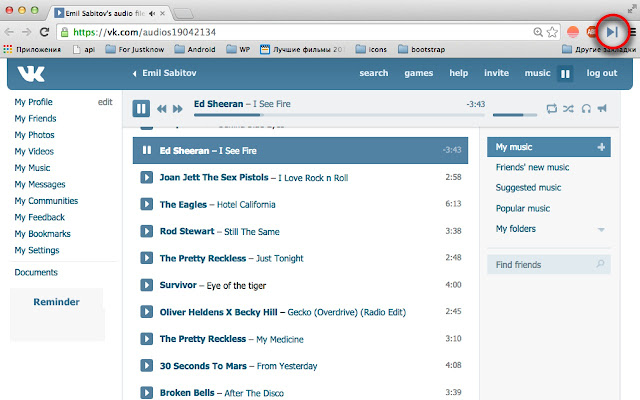Screen dimensions: 640x400
Task: Open help in the VK header
Action: (x=459, y=73)
